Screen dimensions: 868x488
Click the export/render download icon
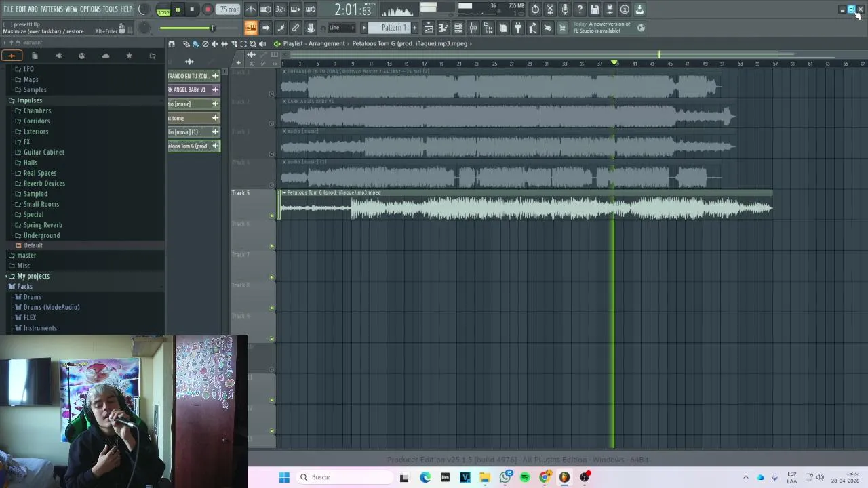coord(639,9)
